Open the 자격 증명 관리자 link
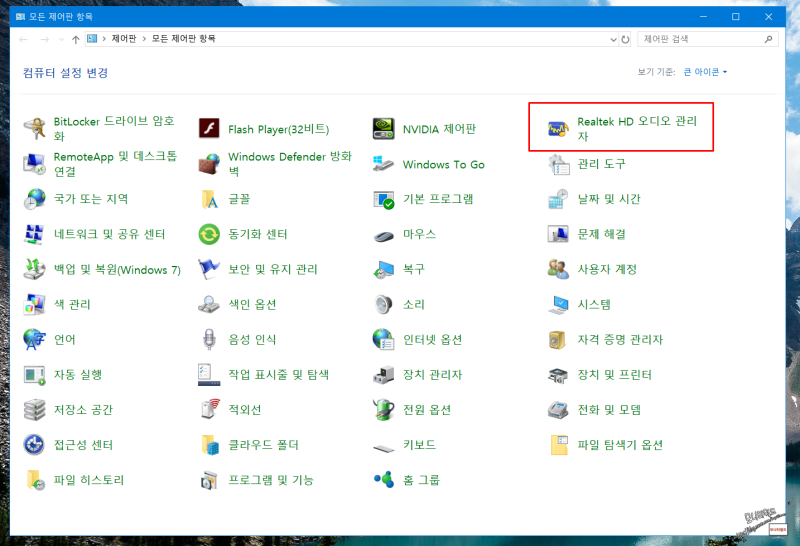The image size is (800, 546). click(620, 340)
